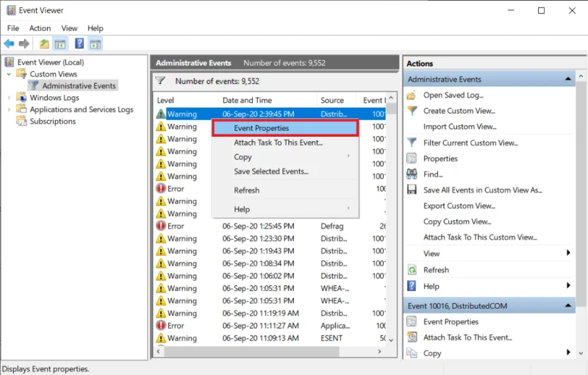Screen dimensions: 588x375
Task: Toggle the Show/Hide Action Pane toolbar icon
Action: click(x=96, y=44)
